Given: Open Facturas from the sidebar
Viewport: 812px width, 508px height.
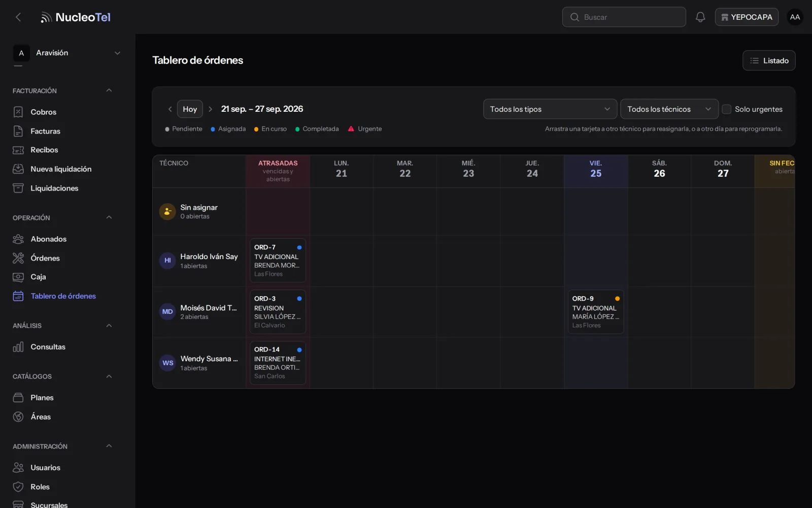Looking at the screenshot, I should (45, 131).
